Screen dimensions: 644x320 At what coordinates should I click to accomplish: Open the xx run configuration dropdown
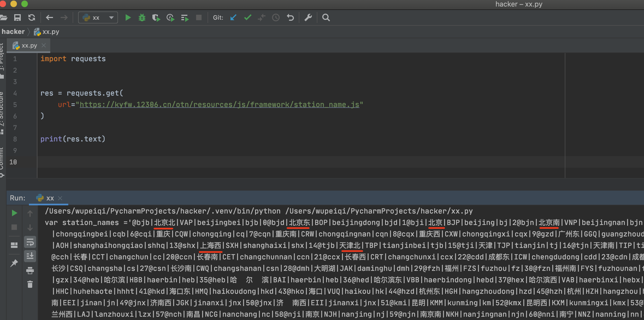pos(98,18)
